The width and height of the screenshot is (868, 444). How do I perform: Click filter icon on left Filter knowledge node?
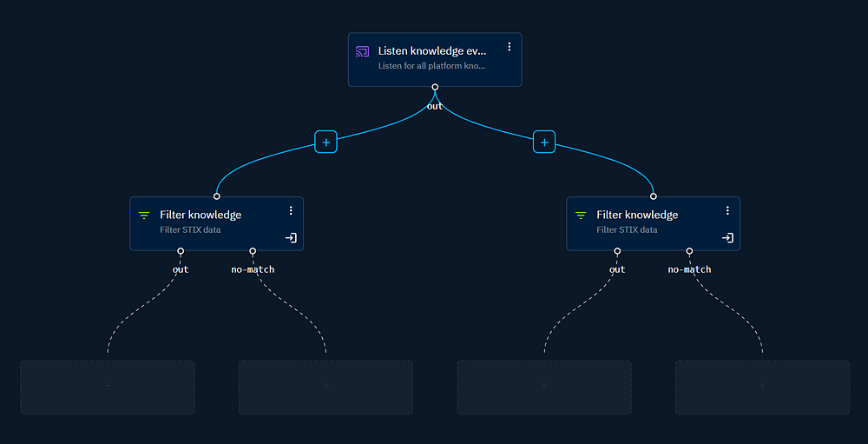point(144,215)
